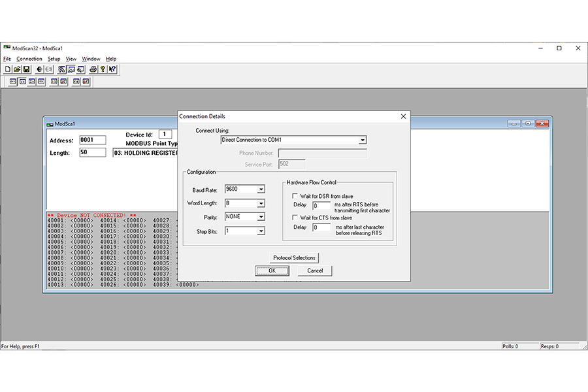Save using the floppy disk icon
588x392 pixels.
click(x=26, y=69)
